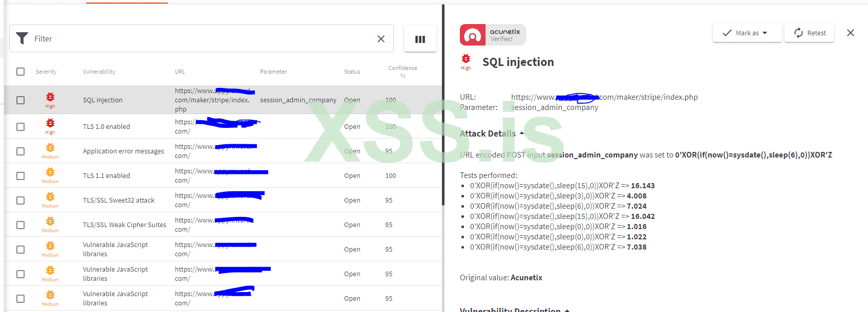The height and width of the screenshot is (312, 868).
Task: Click the checkmark icon in Mark as
Action: (x=727, y=33)
